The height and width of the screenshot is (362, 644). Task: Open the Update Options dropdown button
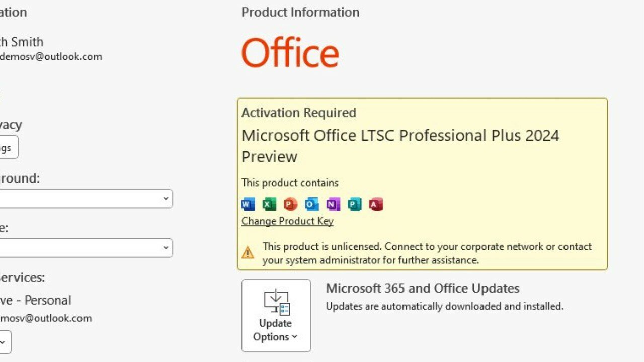tap(276, 316)
